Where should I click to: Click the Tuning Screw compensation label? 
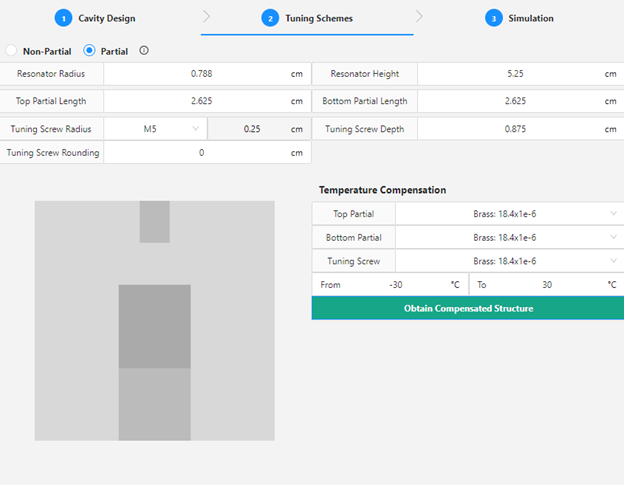point(353,261)
